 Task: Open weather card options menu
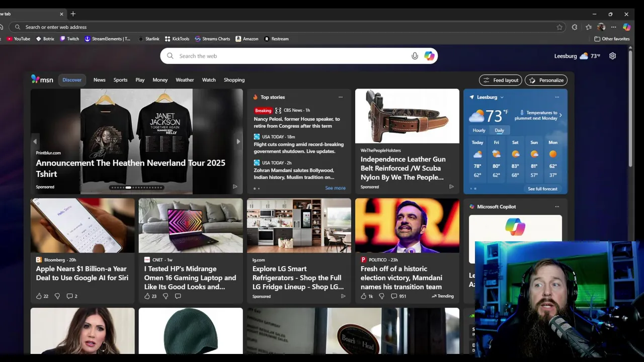pos(557,97)
